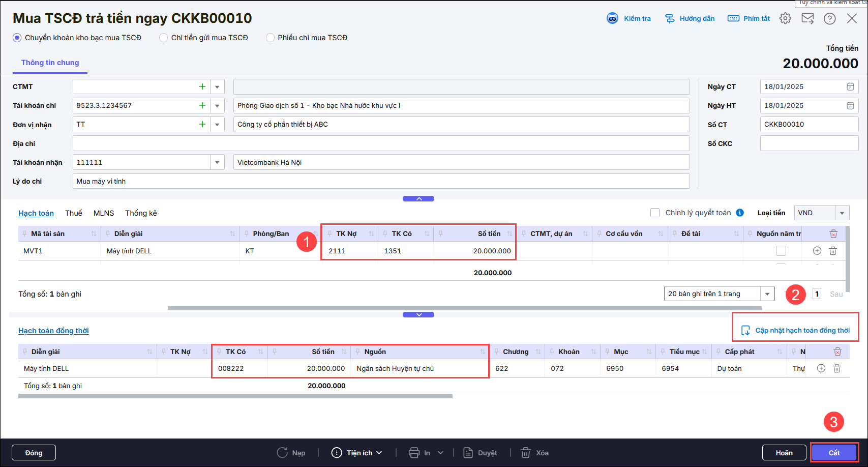
Task: Switch to the Thống kê tab
Action: [141, 213]
